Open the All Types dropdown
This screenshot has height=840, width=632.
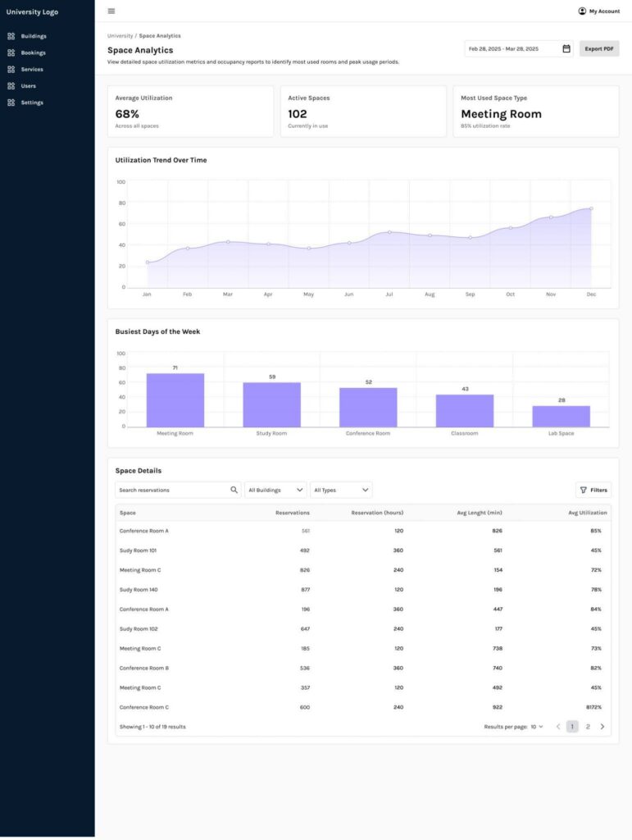pos(341,490)
